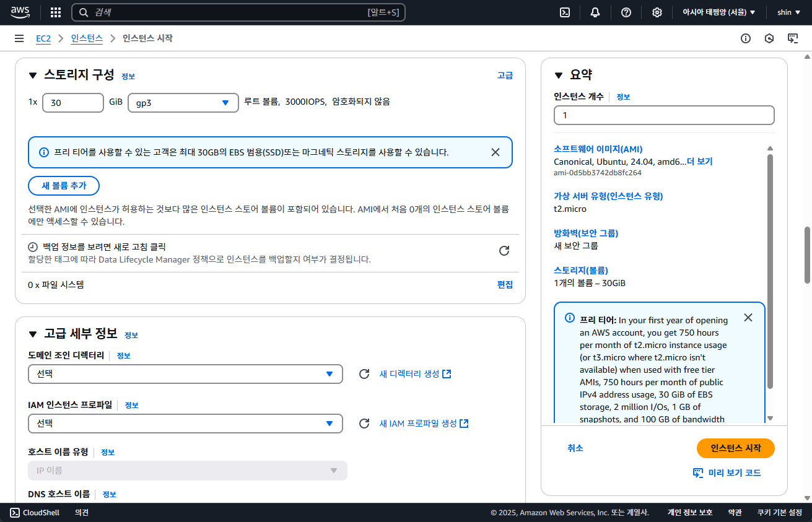
Task: Click 편집 link for file systems
Action: [x=505, y=285]
